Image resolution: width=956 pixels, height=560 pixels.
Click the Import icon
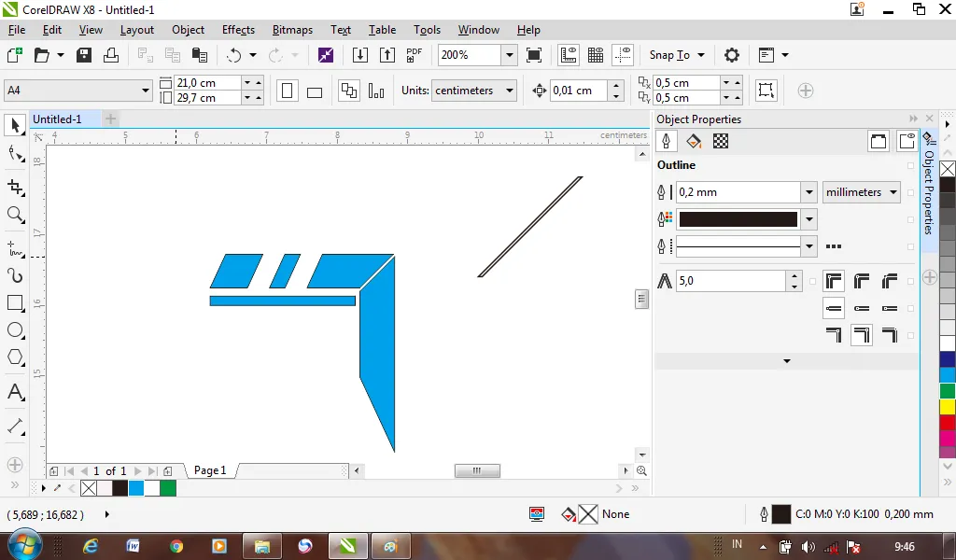[360, 55]
